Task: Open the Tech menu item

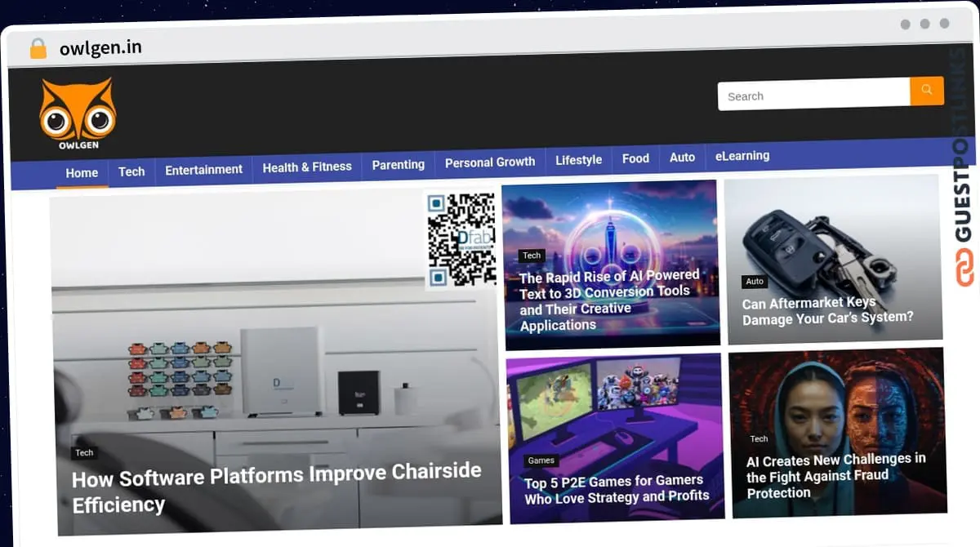Action: pyautogui.click(x=131, y=171)
